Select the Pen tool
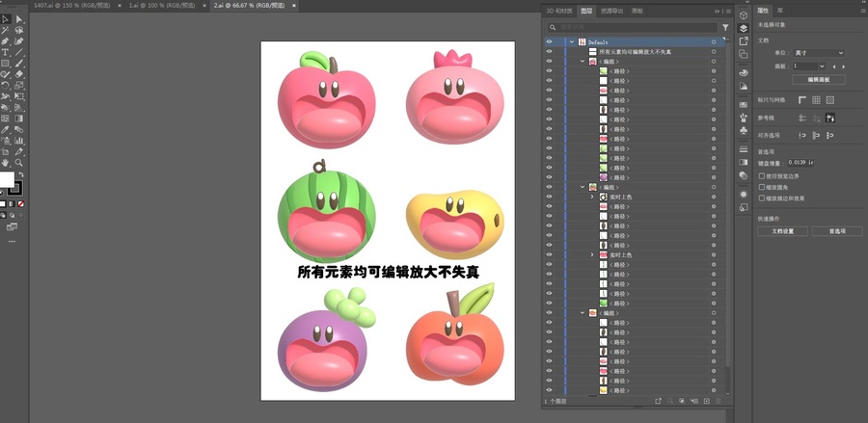The width and height of the screenshot is (868, 423). [5, 40]
